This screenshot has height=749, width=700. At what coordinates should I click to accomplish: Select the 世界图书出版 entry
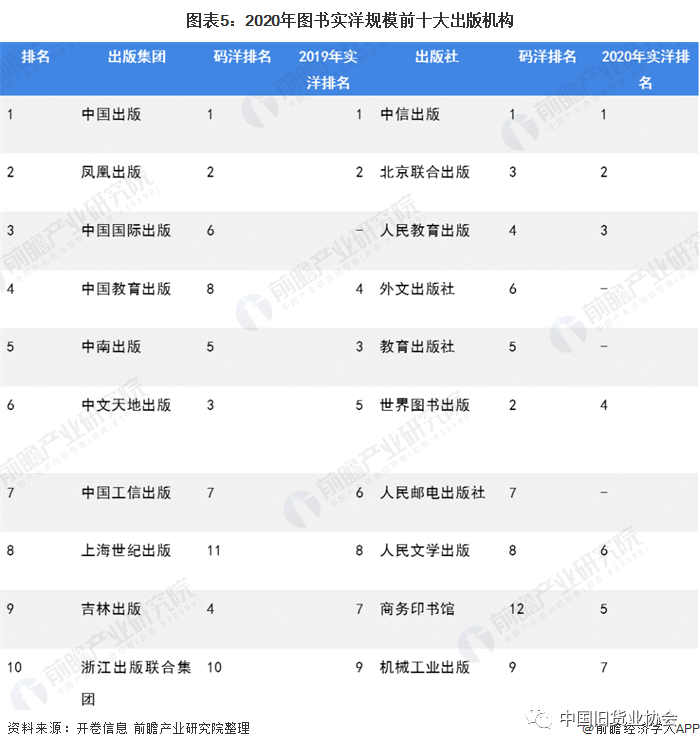pyautogui.click(x=425, y=405)
